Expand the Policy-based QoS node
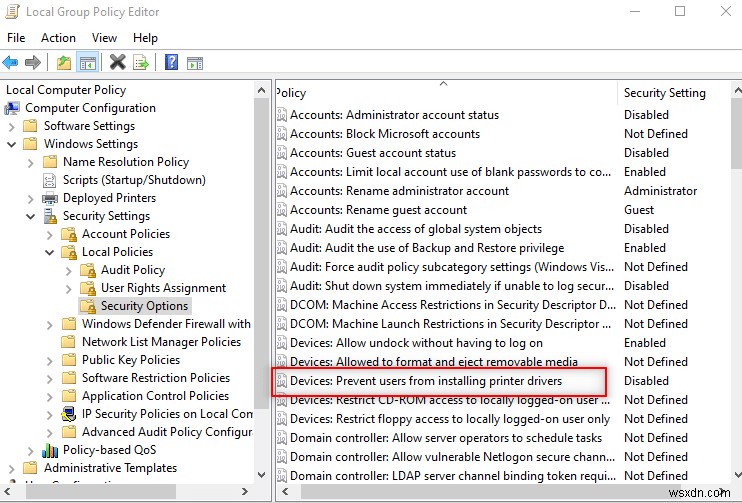This screenshot has width=742, height=503. click(x=31, y=450)
